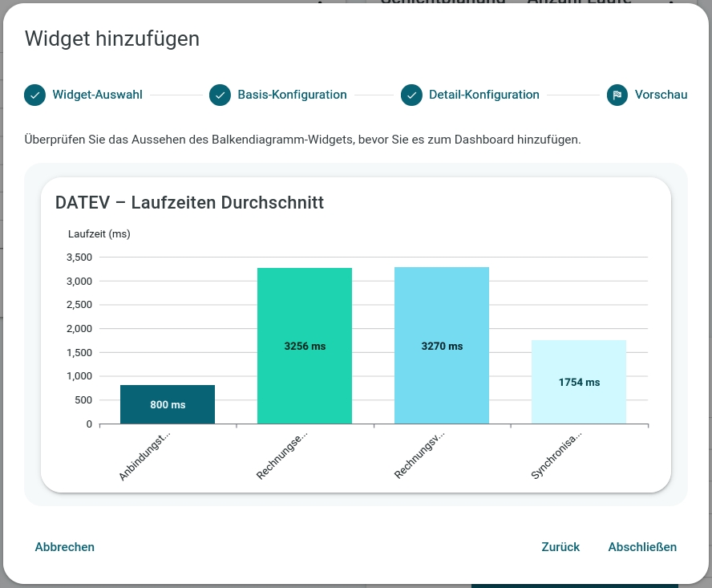Click the Basis-Konfiguration step checkmark icon

click(220, 95)
